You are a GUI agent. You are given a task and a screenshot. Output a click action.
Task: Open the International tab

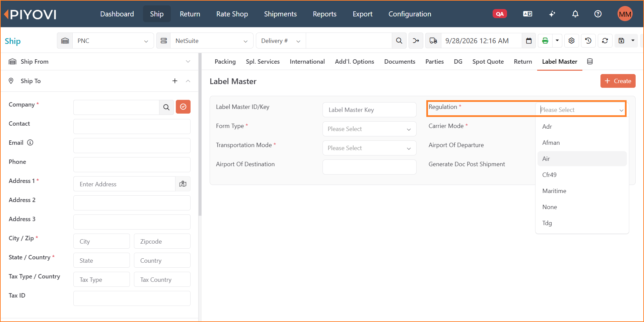coord(307,62)
